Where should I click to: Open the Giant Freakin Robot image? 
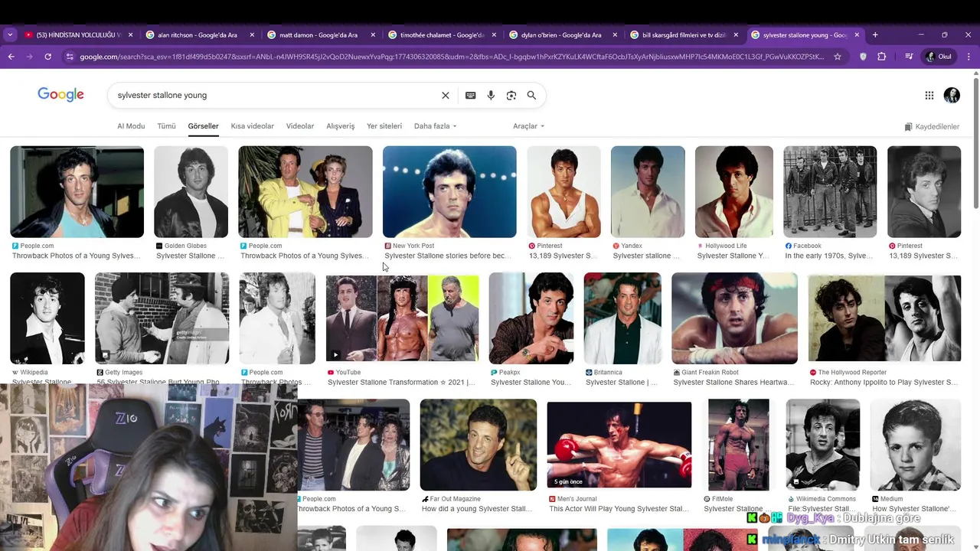tap(735, 318)
